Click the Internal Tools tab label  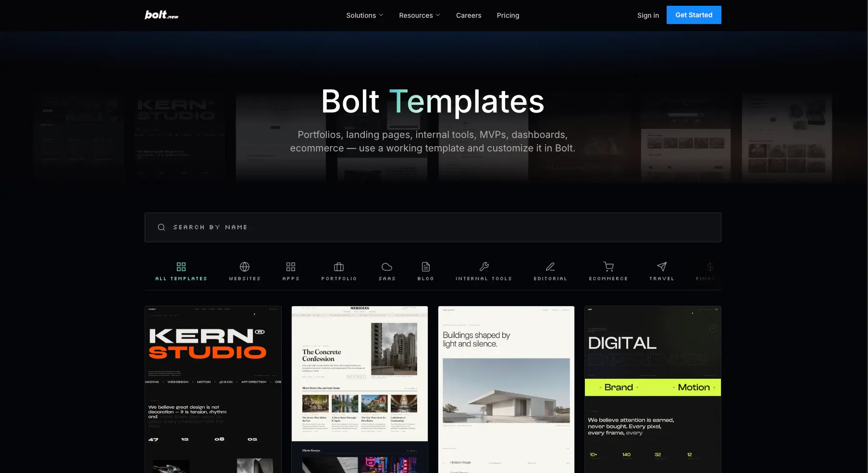pos(484,279)
